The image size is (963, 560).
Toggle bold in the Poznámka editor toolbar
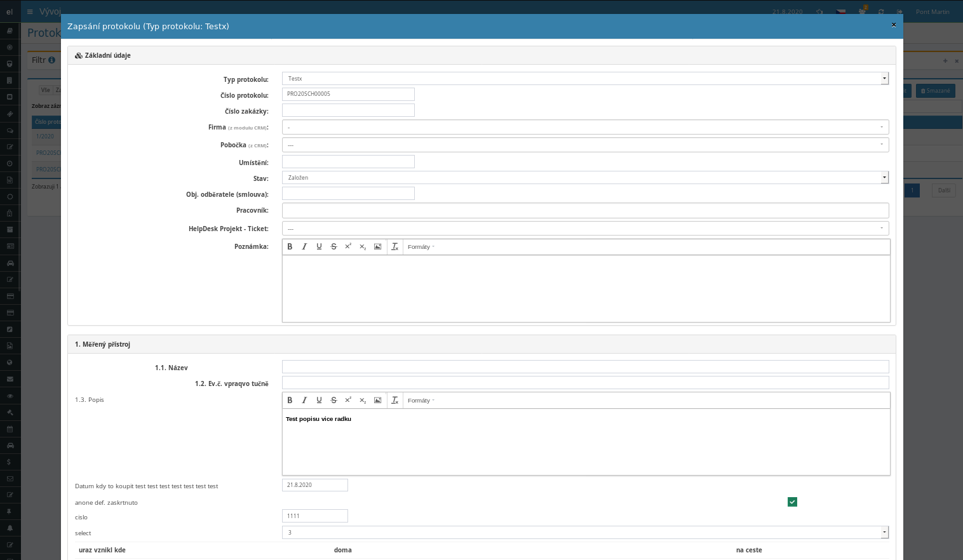point(290,247)
